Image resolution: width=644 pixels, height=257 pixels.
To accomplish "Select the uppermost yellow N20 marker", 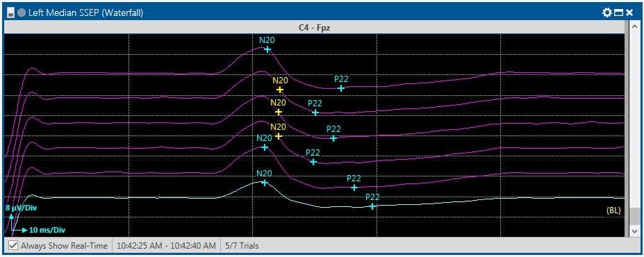I will click(280, 90).
